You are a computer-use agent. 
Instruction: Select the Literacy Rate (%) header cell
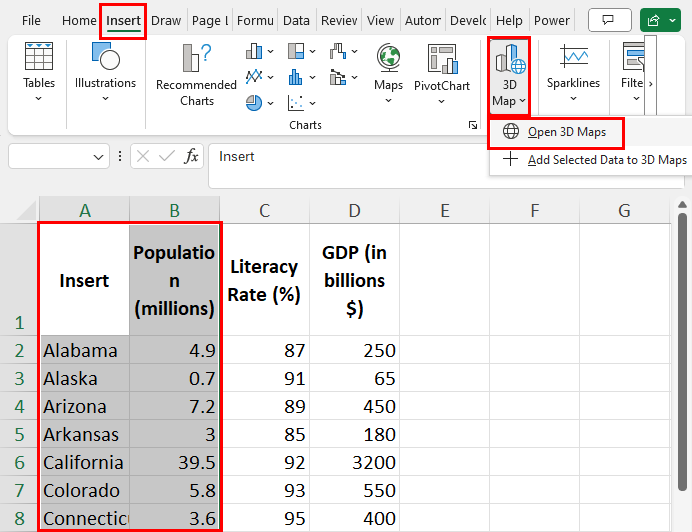[x=264, y=280]
